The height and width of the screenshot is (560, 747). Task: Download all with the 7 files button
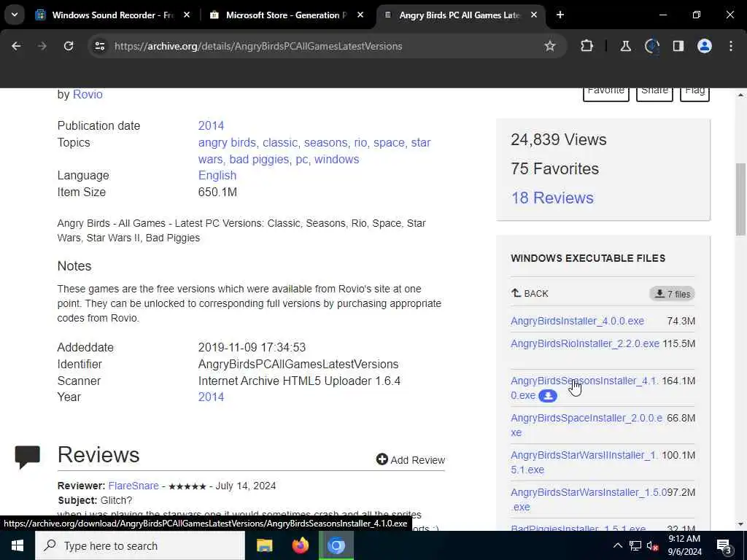pyautogui.click(x=672, y=294)
